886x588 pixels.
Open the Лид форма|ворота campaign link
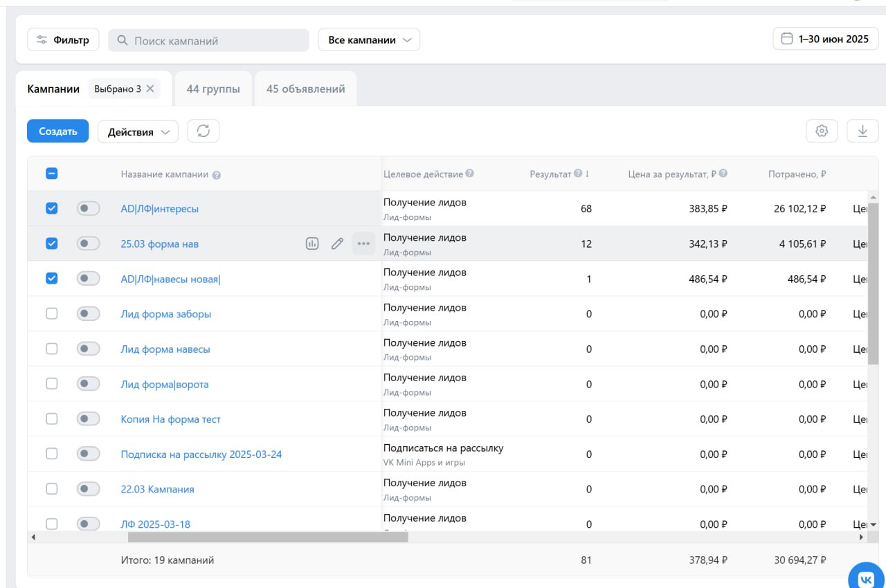[x=165, y=384]
